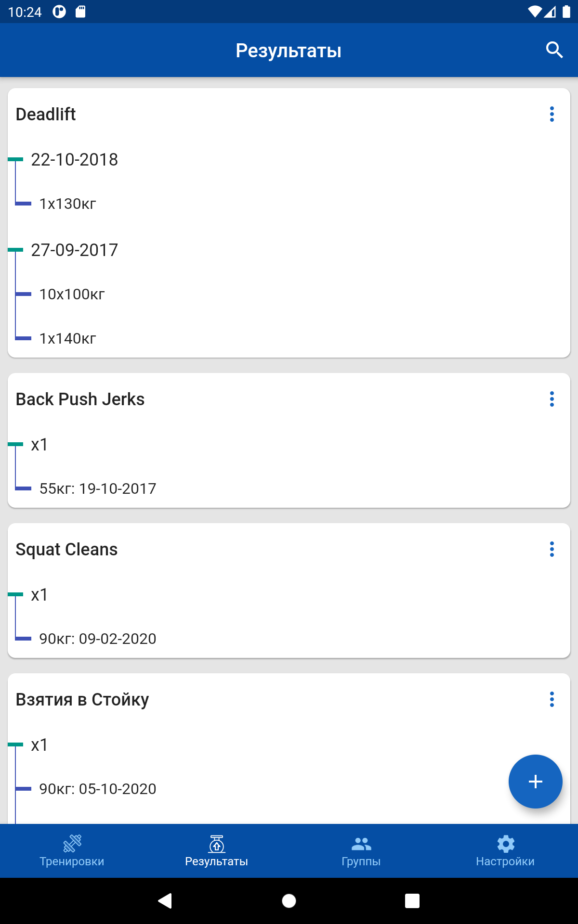578x924 pixels.
Task: Open the search in the Результаты header
Action: (x=554, y=50)
